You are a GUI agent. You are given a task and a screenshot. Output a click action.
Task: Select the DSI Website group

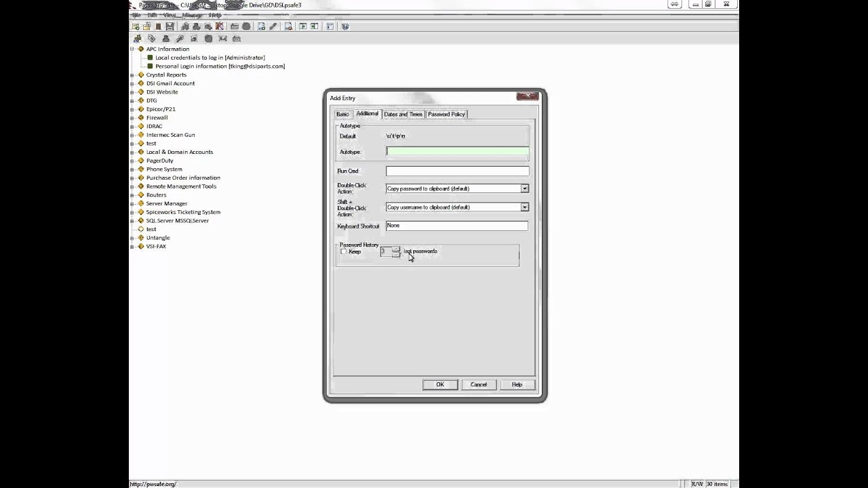pyautogui.click(x=162, y=92)
